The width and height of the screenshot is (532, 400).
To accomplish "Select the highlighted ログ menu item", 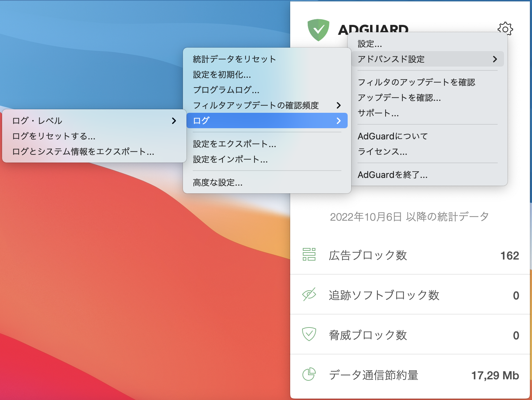I will [267, 120].
